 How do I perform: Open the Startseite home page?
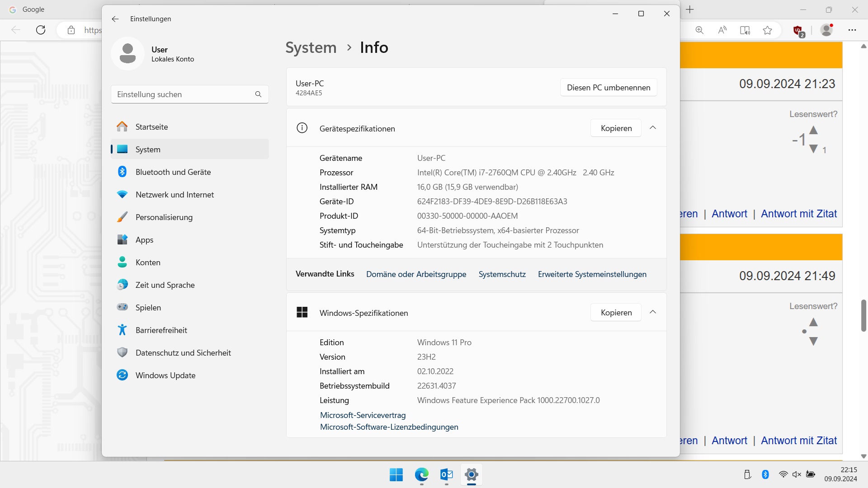[x=190, y=127]
